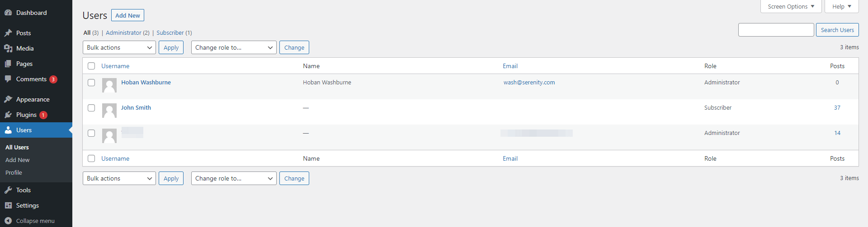Image resolution: width=868 pixels, height=227 pixels.
Task: Click the Plugins plug icon
Action: tap(8, 115)
